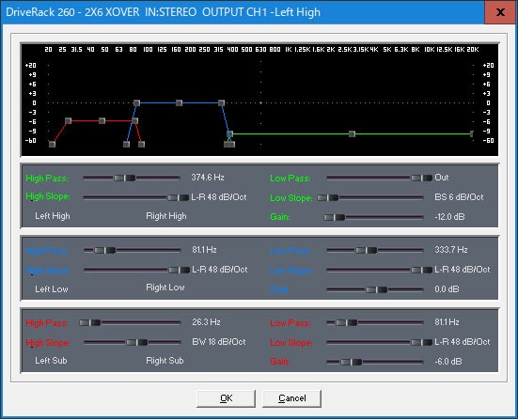Viewport: 518px width, 420px height.
Task: Move the blue Low Pass 333.7 Hz slider
Action: point(366,250)
